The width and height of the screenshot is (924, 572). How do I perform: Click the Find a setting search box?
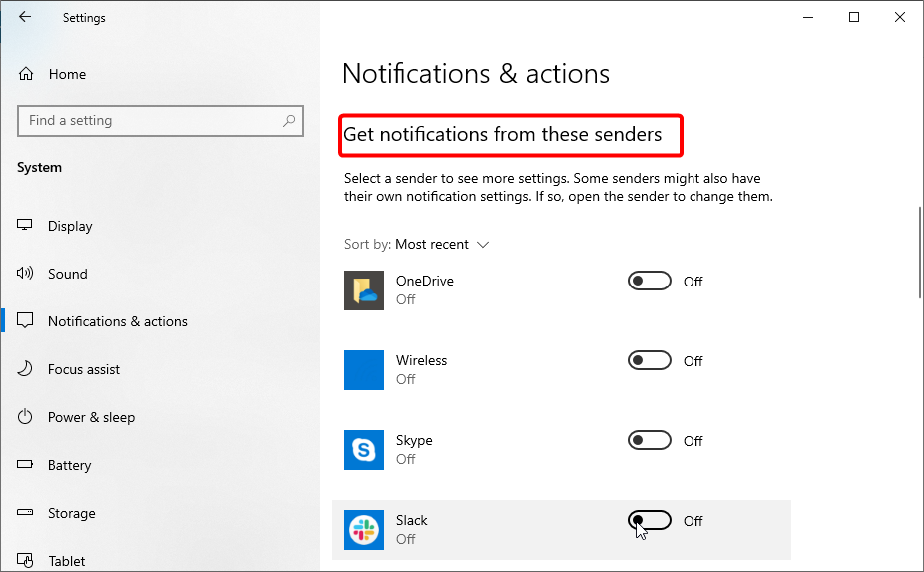[161, 121]
